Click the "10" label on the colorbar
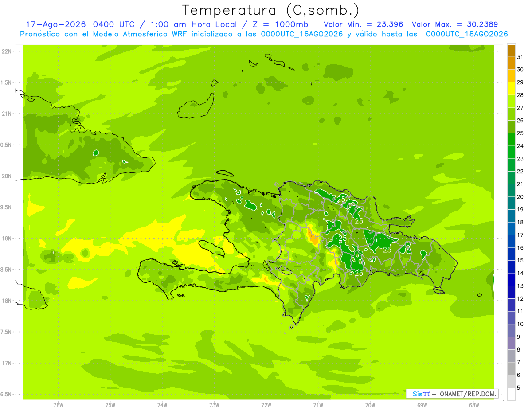The width and height of the screenshot is (532, 411). coord(520,324)
